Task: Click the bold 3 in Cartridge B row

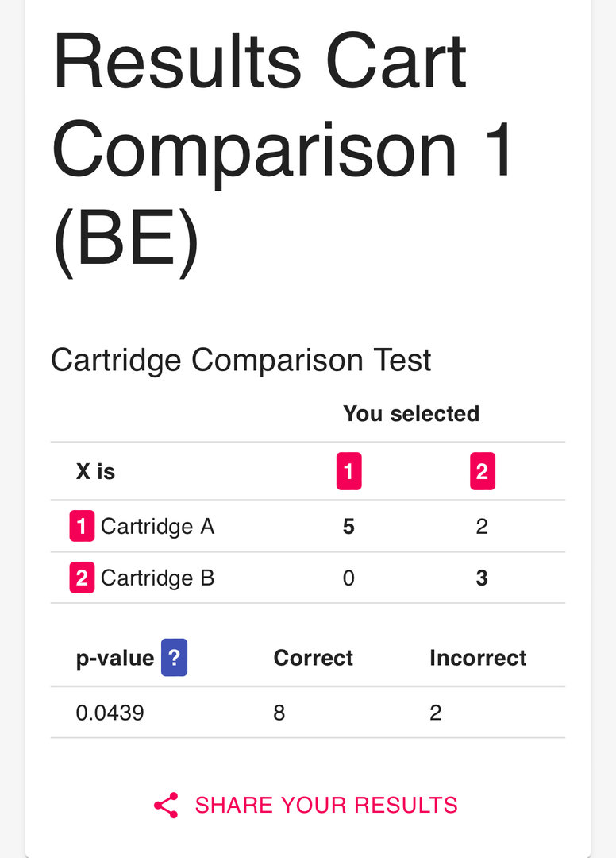Action: [x=482, y=578]
